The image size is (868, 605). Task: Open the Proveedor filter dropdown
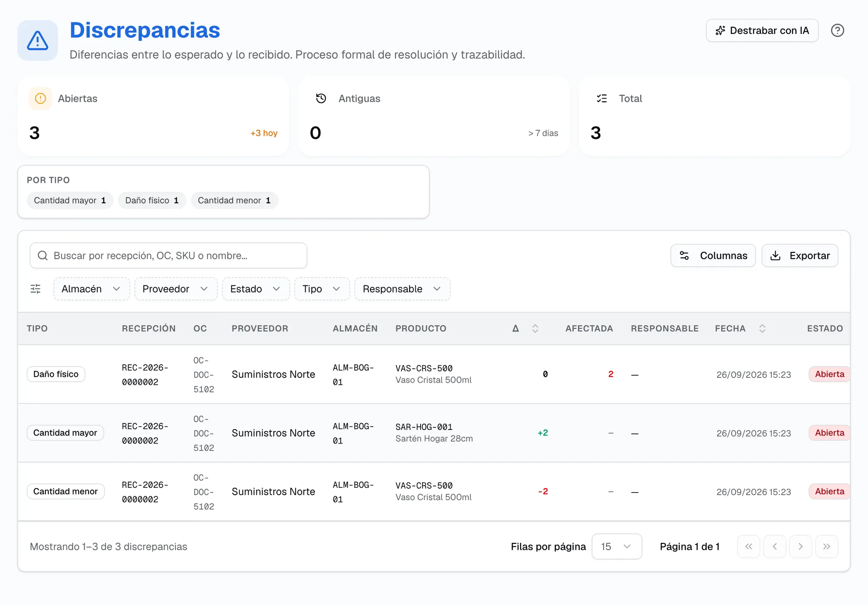176,289
